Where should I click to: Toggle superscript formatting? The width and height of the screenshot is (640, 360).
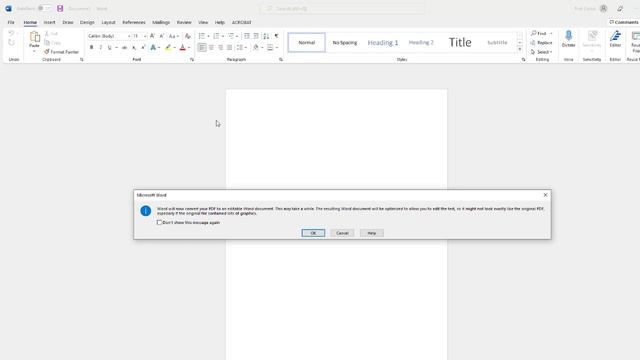143,48
